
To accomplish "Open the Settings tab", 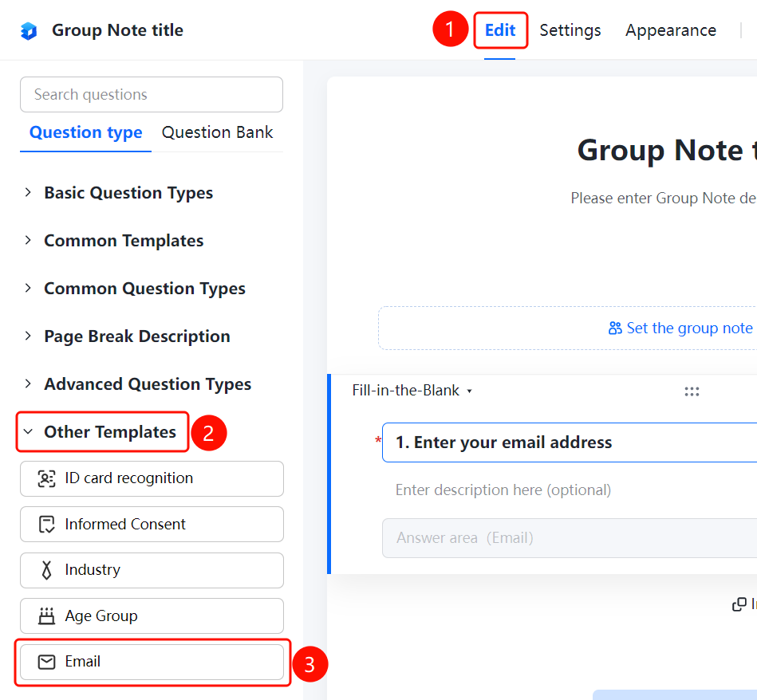I will click(570, 30).
